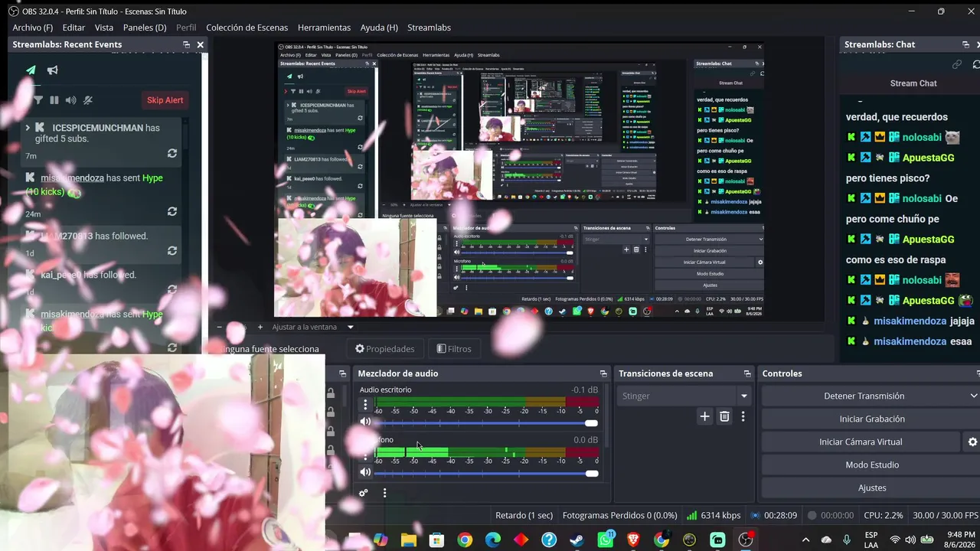Add a new scene transition

click(x=705, y=416)
